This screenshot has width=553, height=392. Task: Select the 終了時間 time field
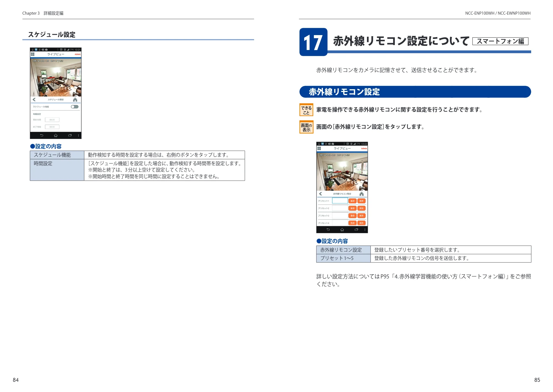pos(52,127)
